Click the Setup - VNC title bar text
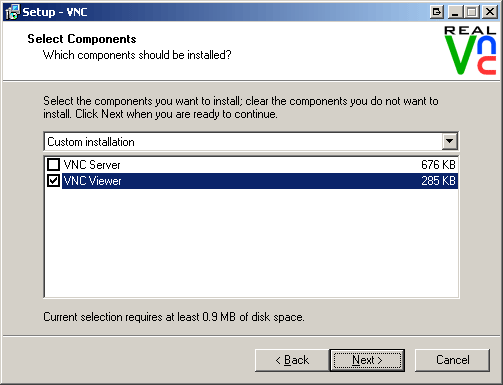The image size is (503, 385). pyautogui.click(x=55, y=12)
